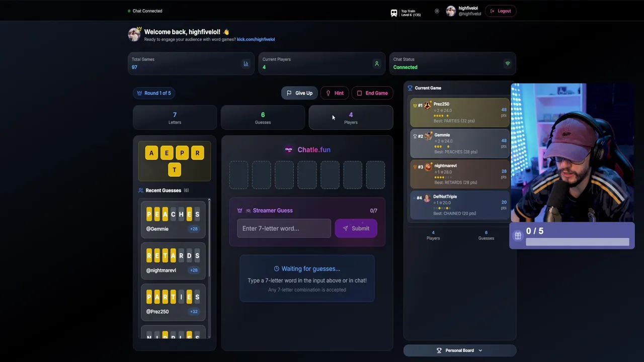
Task: Open the PEACHES guess card by @Gemmie
Action: (x=173, y=219)
